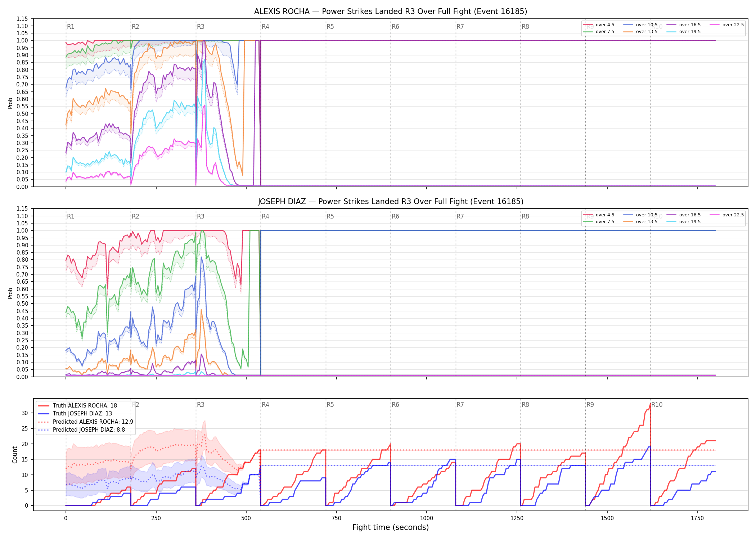Click the 'over 4.5' legend entry in top chart
Screen dimensions: 756x540
coord(599,25)
